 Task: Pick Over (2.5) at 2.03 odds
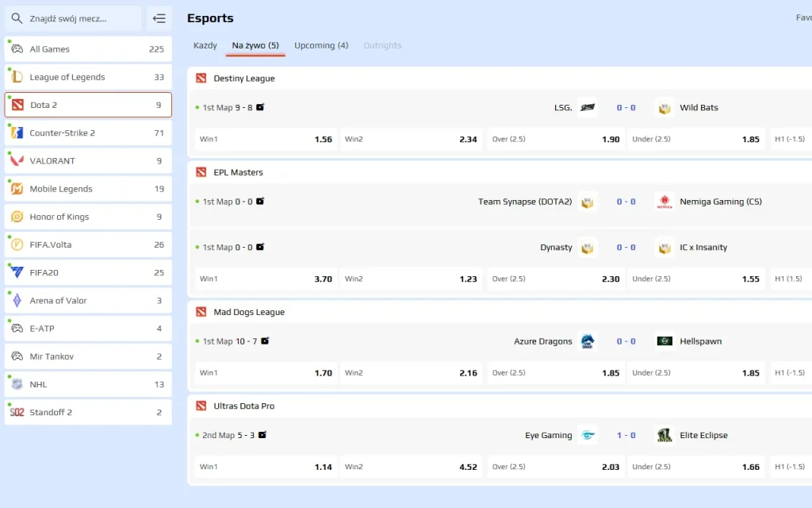point(556,466)
